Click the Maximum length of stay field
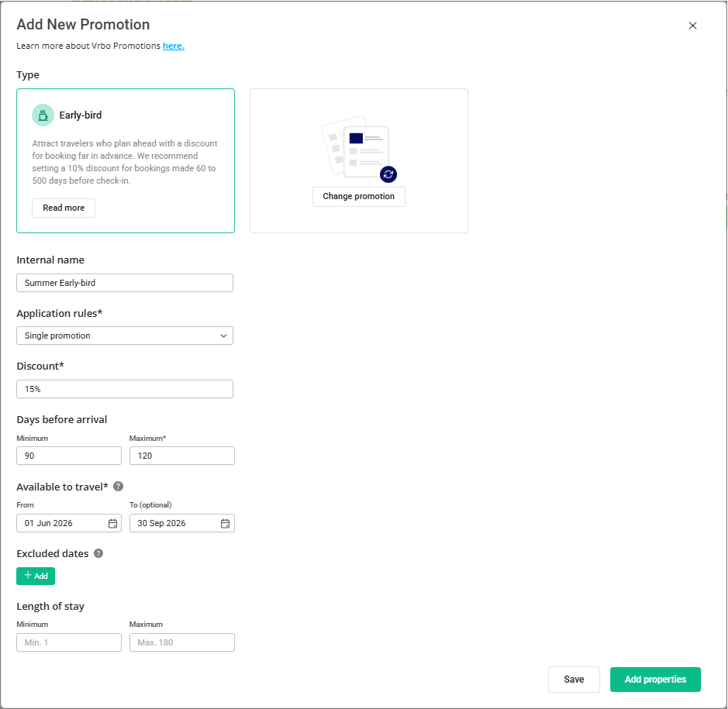728x709 pixels. click(181, 642)
